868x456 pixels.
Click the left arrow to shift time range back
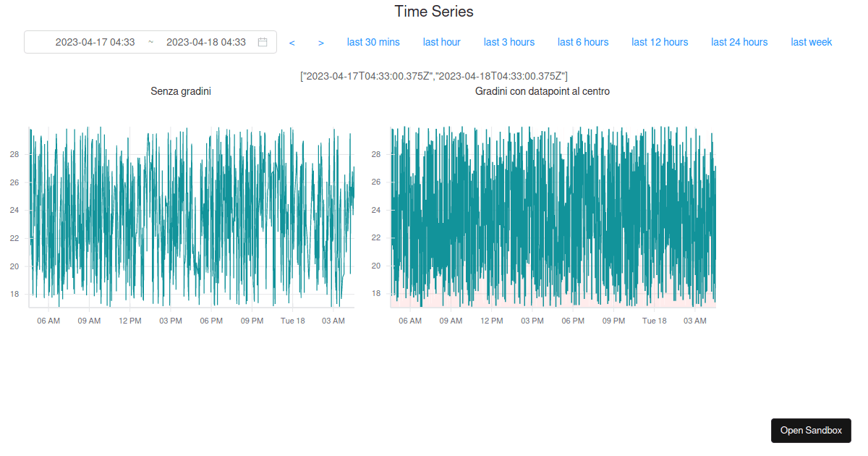point(292,42)
